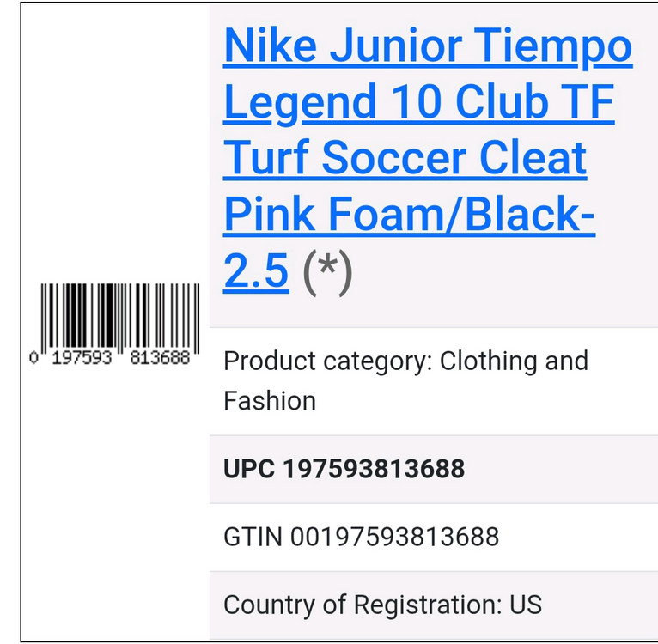Click "Turf Soccer Cleat" in the title link
This screenshot has width=658, height=644.
405,159
